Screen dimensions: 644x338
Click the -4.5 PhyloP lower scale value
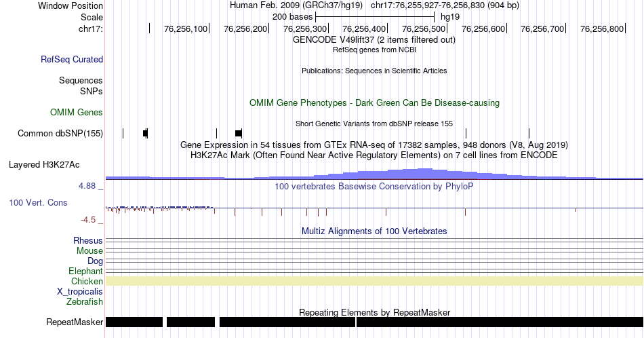pyautogui.click(x=88, y=220)
